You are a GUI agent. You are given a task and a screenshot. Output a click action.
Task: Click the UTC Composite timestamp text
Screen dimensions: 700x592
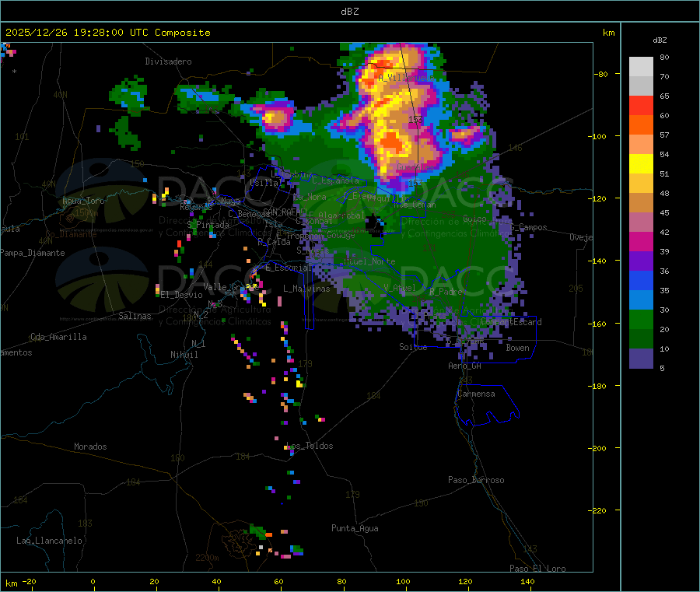click(108, 33)
